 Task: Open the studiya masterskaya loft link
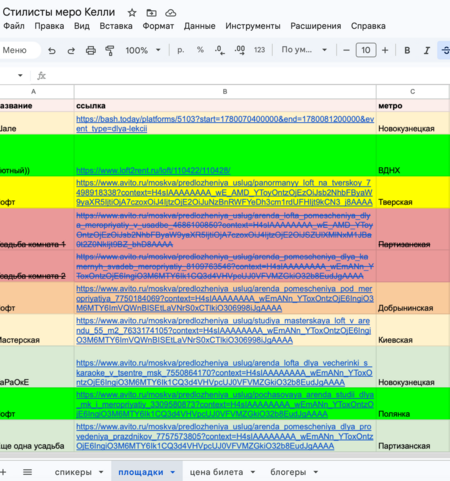pyautogui.click(x=223, y=330)
